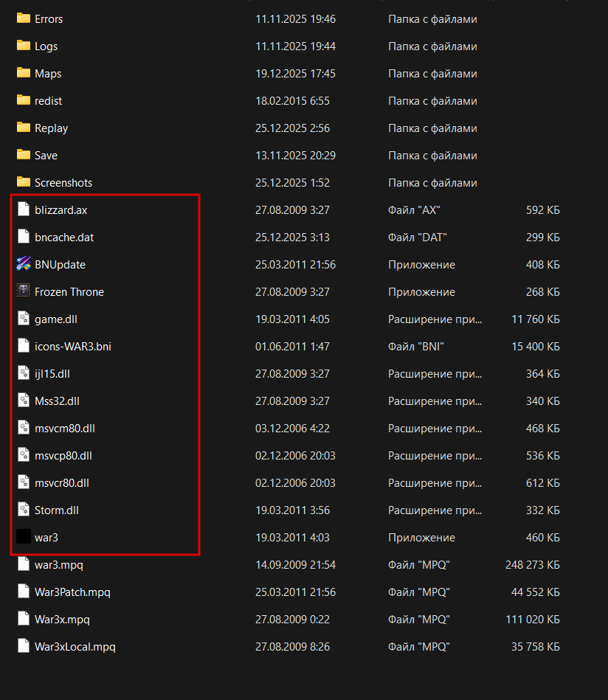608x700 pixels.
Task: Select the war3 application name
Action: pos(46,538)
